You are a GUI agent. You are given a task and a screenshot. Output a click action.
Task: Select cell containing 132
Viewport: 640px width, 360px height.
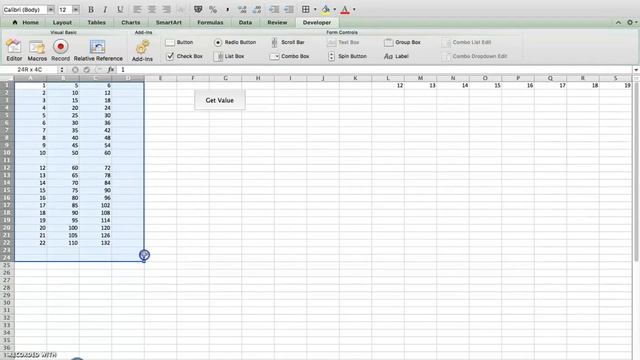click(x=96, y=243)
